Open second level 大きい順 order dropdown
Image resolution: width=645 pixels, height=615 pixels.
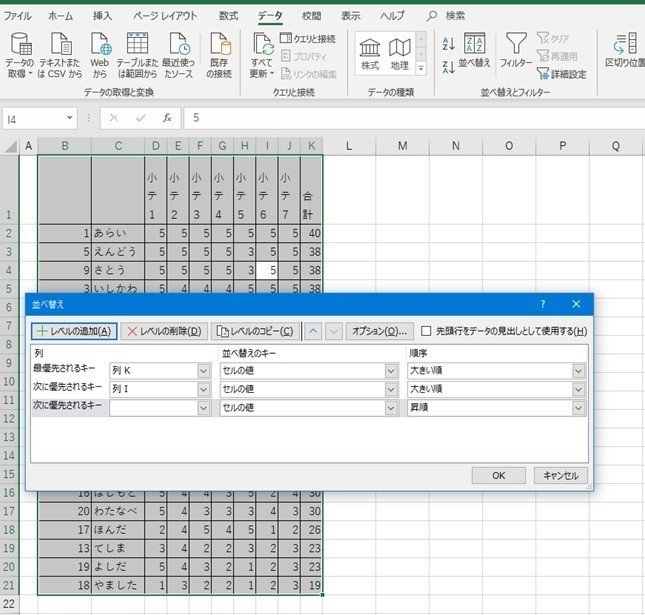[578, 390]
